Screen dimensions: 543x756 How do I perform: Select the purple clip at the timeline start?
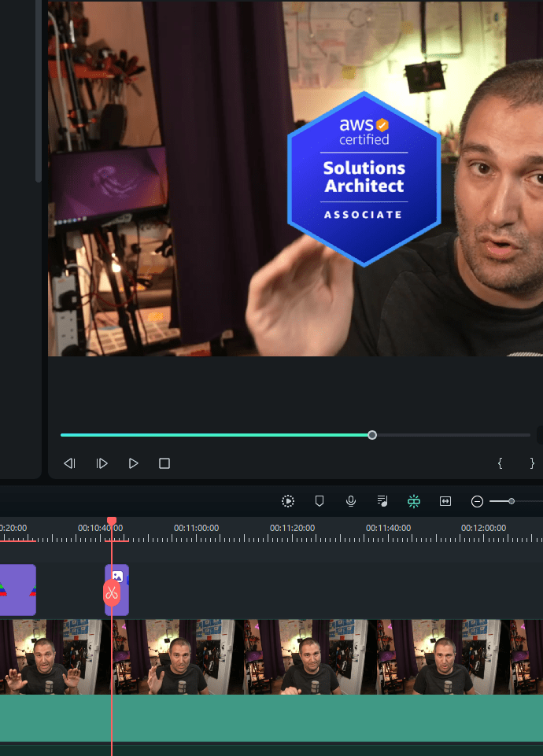pyautogui.click(x=18, y=590)
